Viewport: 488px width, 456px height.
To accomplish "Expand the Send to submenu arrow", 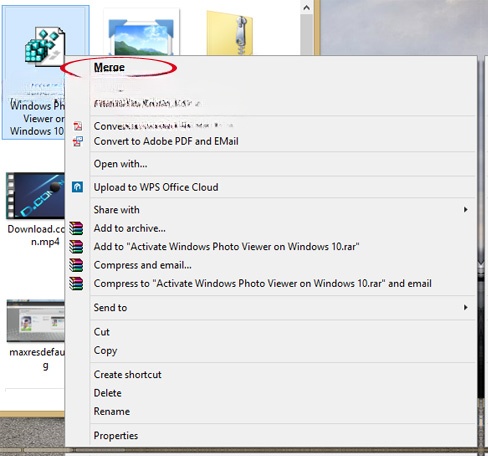I will coord(466,307).
